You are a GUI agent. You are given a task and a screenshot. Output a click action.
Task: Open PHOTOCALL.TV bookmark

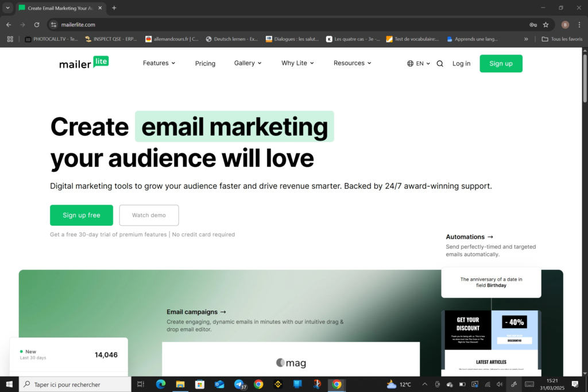(51, 39)
